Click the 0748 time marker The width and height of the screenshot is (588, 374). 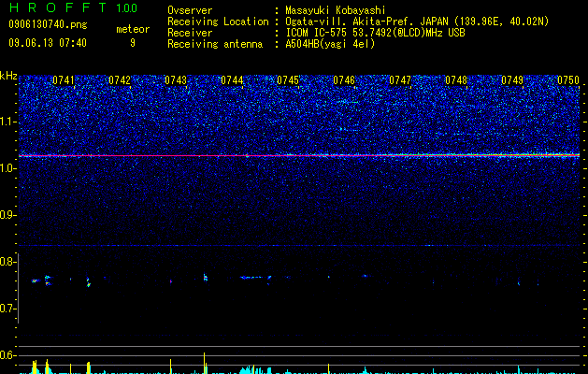(x=456, y=80)
